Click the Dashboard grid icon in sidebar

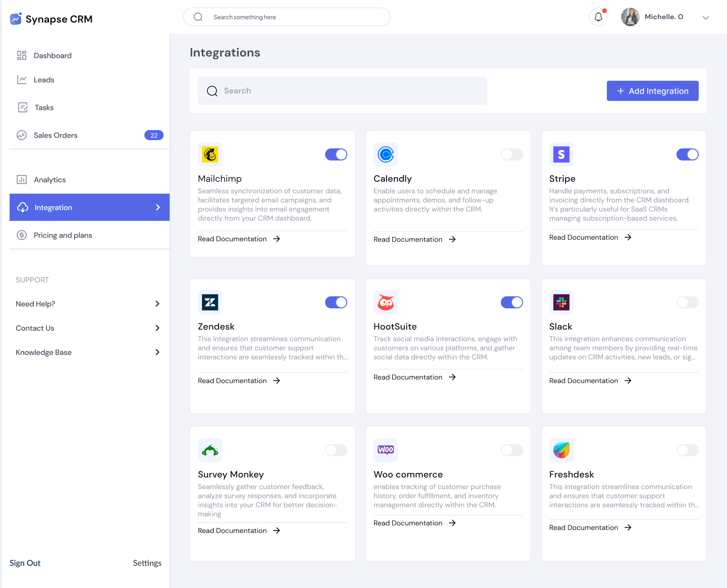22,55
